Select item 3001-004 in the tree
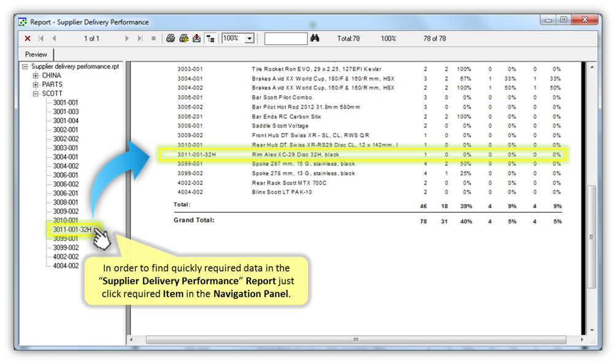 click(x=66, y=121)
